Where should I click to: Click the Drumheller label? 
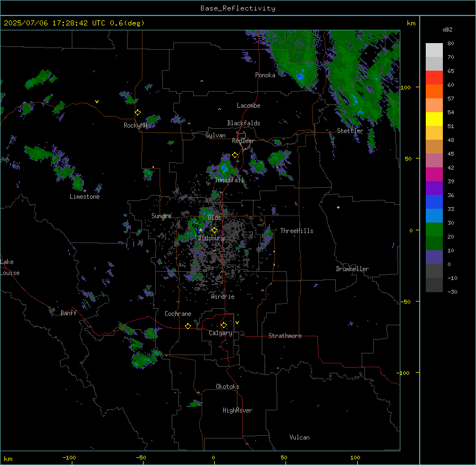click(x=352, y=269)
